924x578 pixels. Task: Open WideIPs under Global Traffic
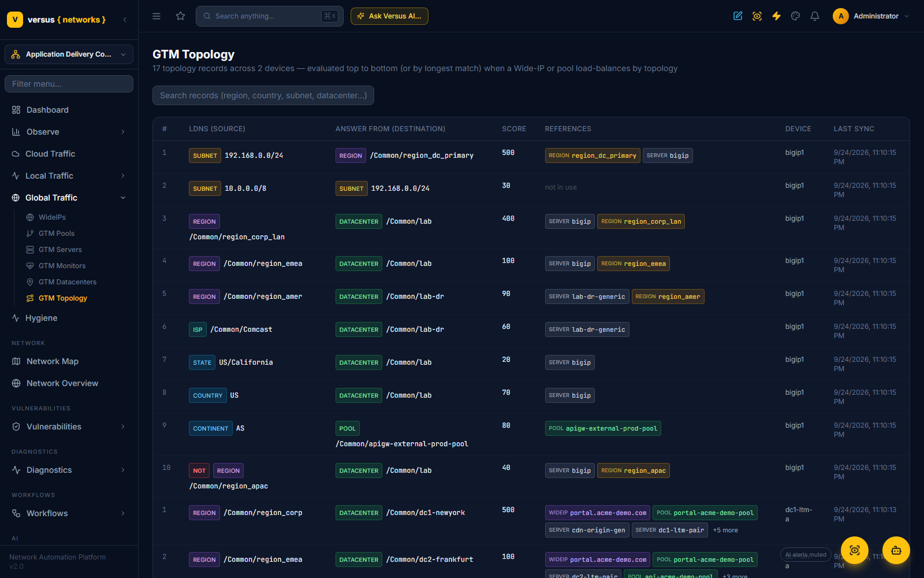click(52, 217)
